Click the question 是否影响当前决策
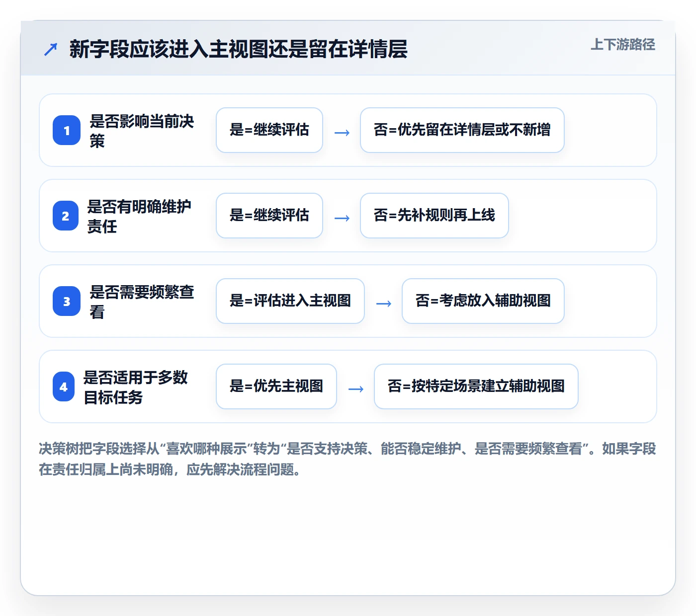The image size is (696, 616). pos(142,131)
